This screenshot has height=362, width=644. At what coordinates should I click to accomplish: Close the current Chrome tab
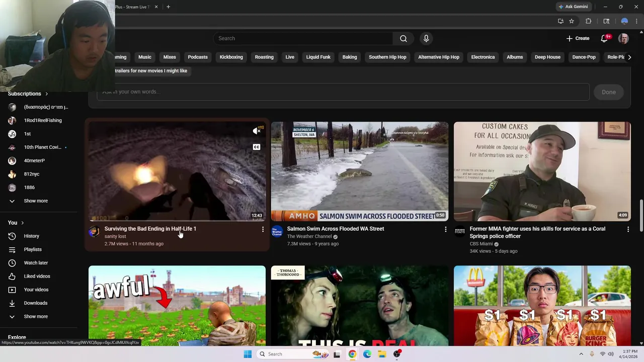[x=156, y=7]
